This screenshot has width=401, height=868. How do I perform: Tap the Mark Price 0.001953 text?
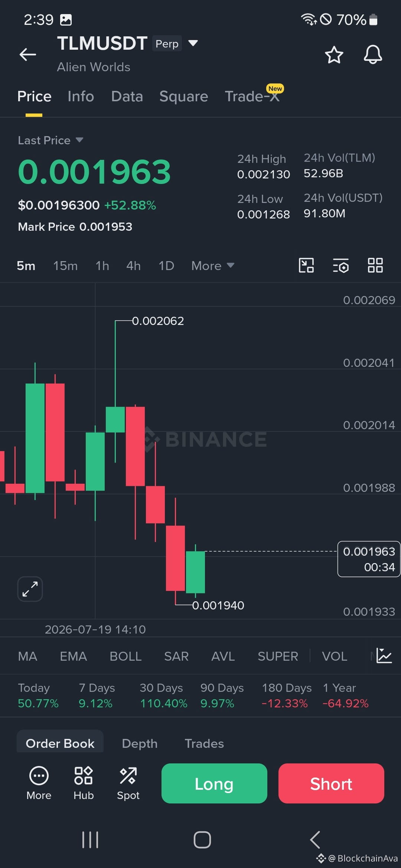[75, 227]
